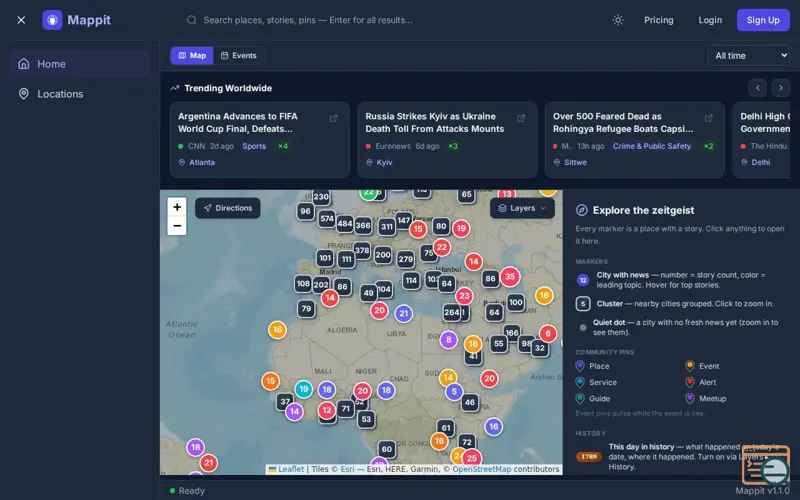Image resolution: width=800 pixels, height=500 pixels.
Task: Open the Argentina FIFA story card
Action: (260, 140)
